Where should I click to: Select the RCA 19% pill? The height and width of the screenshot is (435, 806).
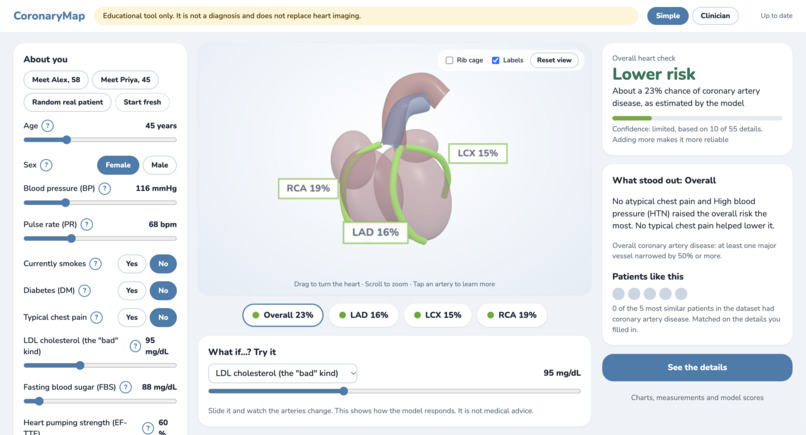[511, 315]
